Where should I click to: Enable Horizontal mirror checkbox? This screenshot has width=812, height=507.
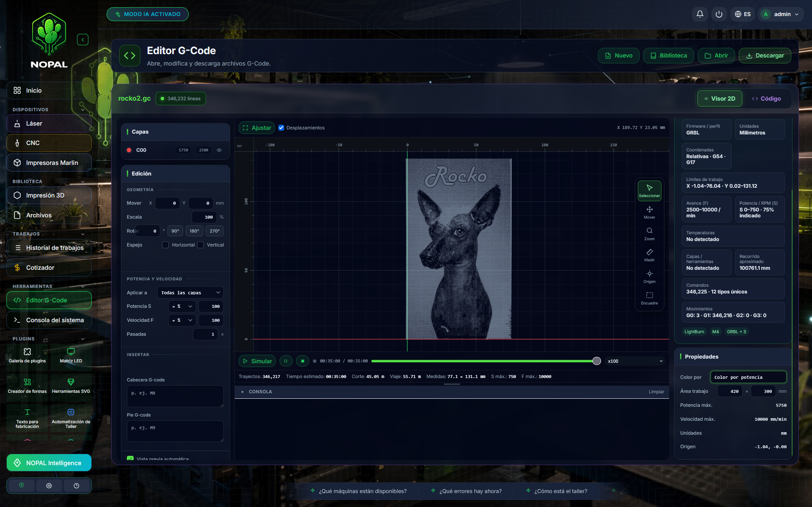[x=165, y=245]
